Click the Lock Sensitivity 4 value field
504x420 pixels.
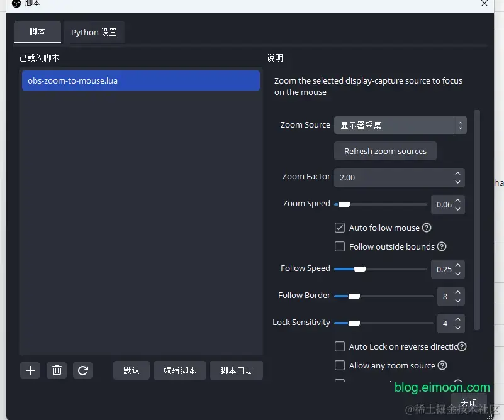tap(451, 323)
